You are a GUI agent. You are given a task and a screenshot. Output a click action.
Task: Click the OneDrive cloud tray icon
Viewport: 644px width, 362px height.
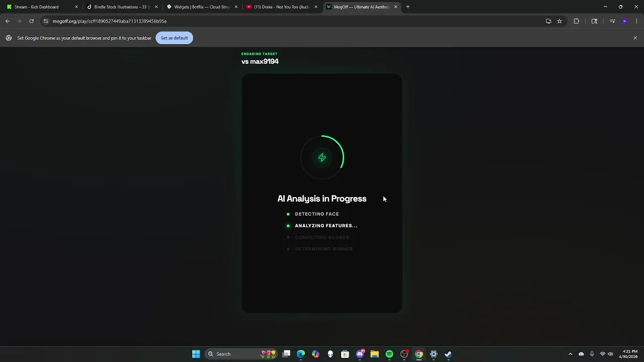581,354
